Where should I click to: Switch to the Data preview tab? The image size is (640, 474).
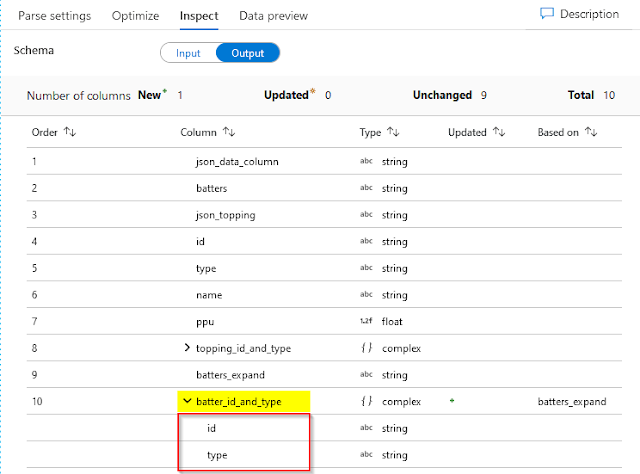(x=273, y=16)
